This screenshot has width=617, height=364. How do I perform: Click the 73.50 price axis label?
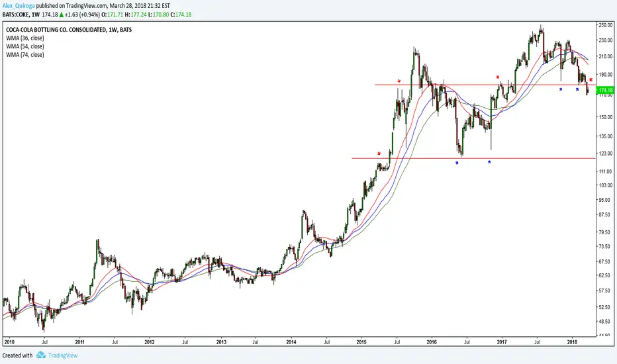click(606, 246)
